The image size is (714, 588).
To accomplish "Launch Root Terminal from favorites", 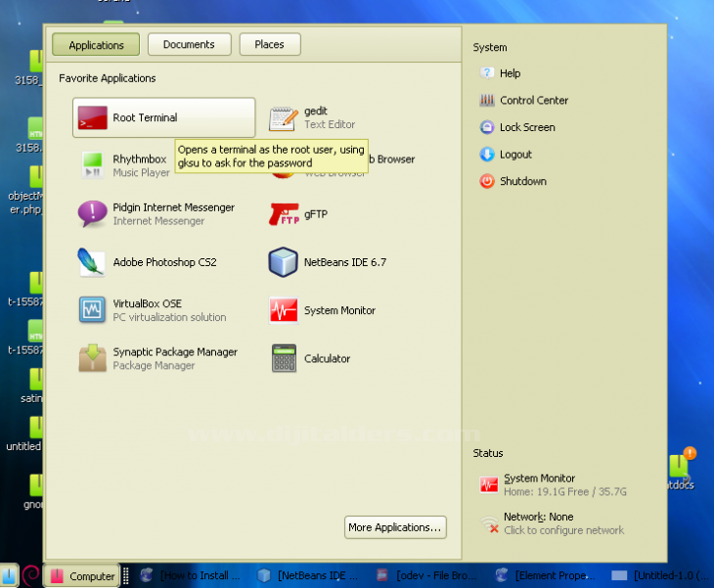I will coord(163,118).
